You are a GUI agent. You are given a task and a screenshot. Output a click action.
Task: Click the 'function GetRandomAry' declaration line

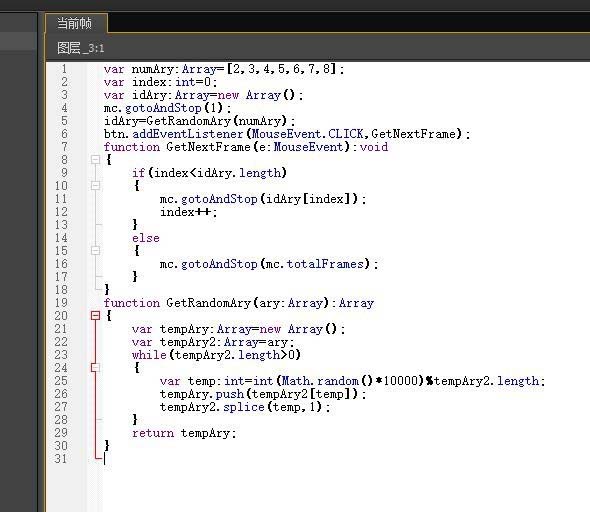(x=239, y=303)
